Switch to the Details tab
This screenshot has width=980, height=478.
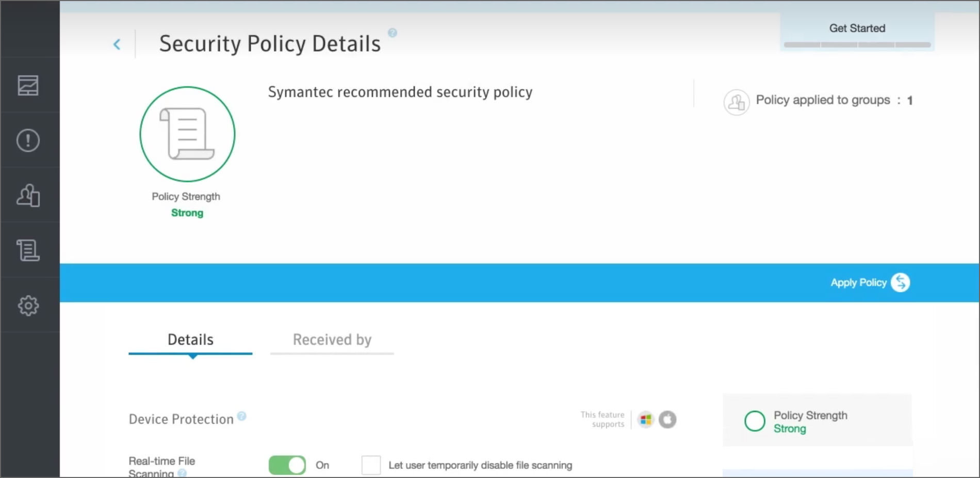(x=190, y=340)
